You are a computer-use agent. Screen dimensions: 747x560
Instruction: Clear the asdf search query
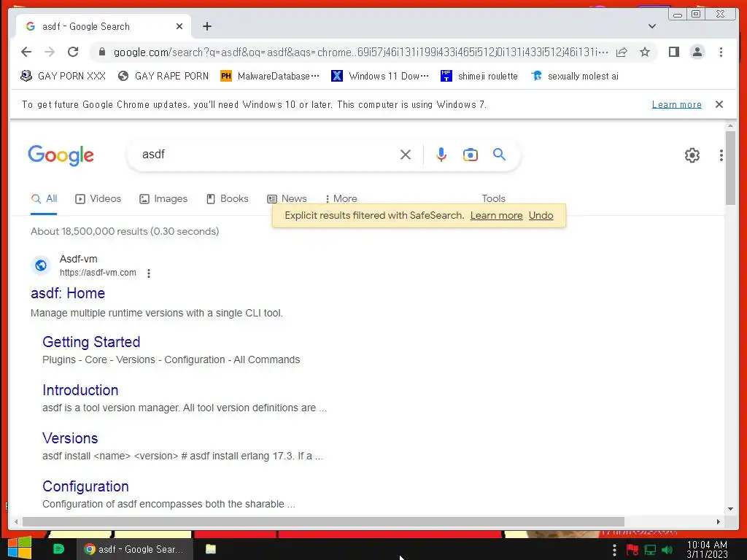406,155
